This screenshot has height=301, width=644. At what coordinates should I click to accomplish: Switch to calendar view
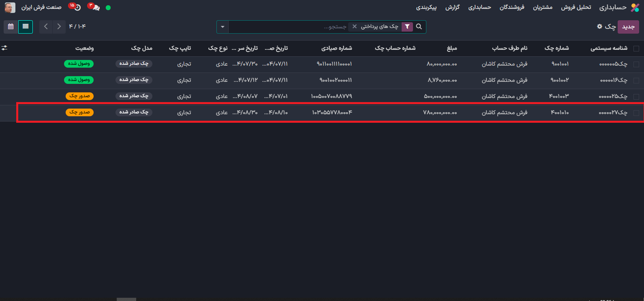(11, 27)
